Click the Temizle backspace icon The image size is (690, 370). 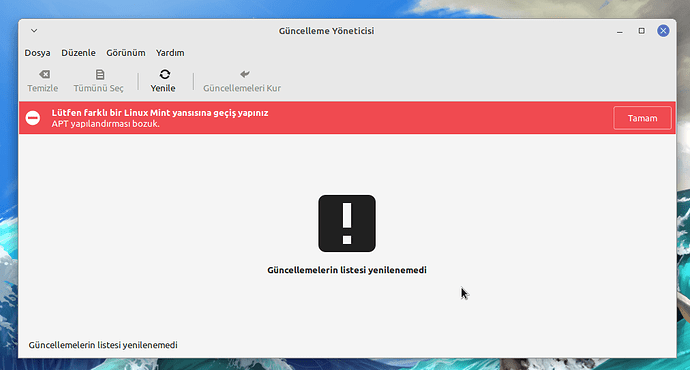pyautogui.click(x=44, y=74)
